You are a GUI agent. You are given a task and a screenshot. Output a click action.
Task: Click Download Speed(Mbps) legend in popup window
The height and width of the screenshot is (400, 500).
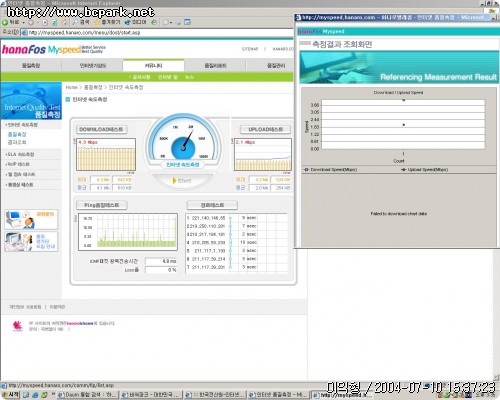tap(330, 170)
